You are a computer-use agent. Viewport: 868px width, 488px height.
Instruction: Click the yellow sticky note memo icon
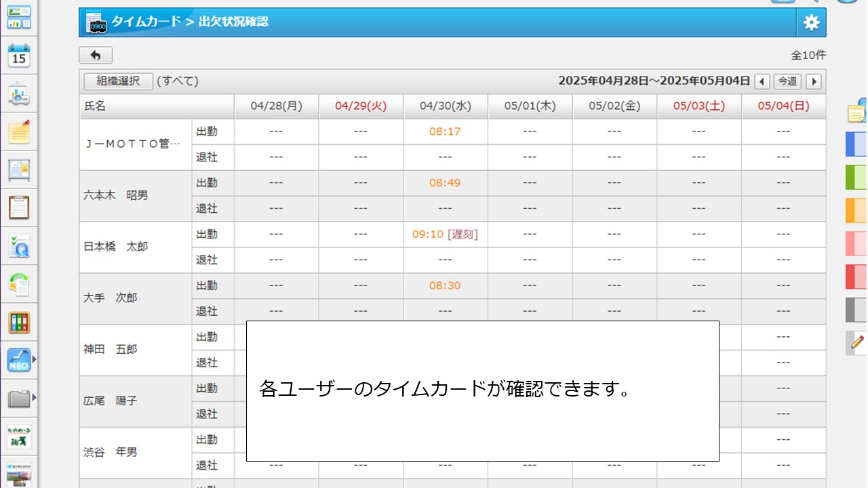(x=19, y=131)
